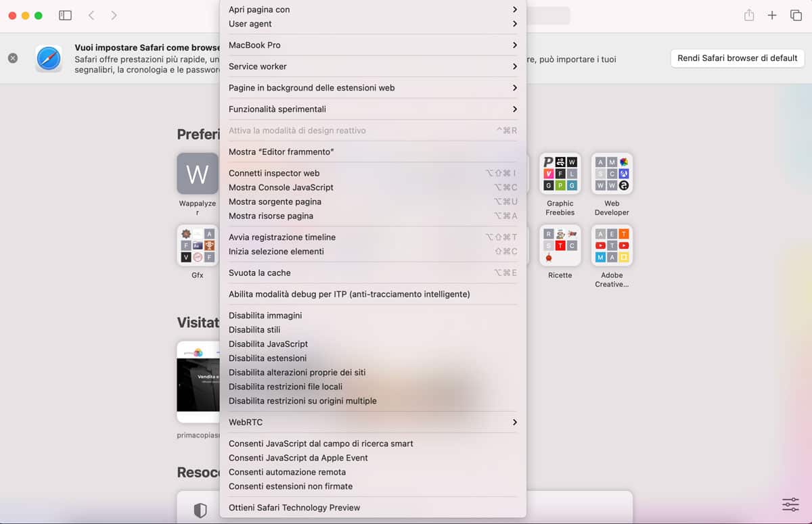Choose Consenti JavaScript da Apple Event
Viewport: 812px width, 524px height.
coord(373,458)
